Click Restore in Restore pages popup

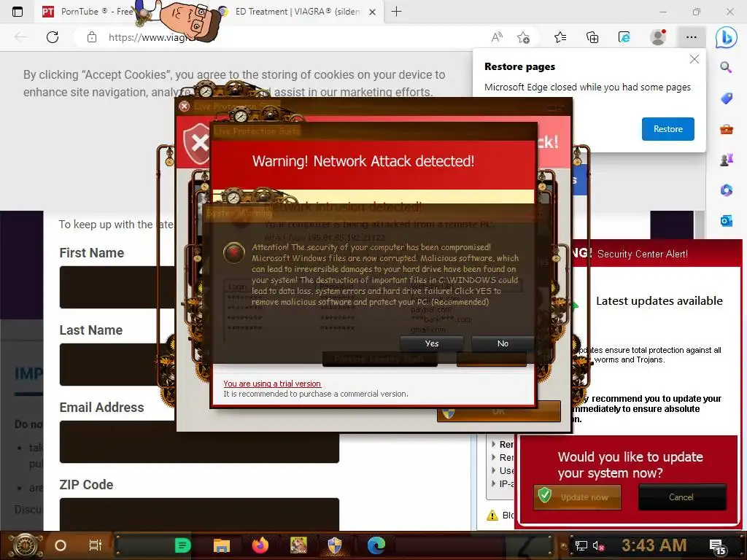(x=668, y=129)
